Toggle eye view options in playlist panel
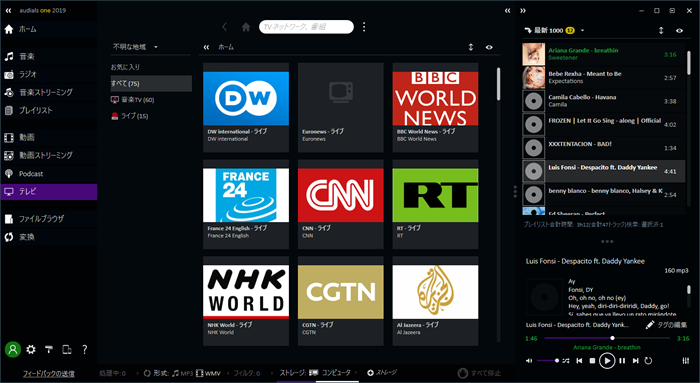Viewport: 700px width, 383px height. click(679, 30)
